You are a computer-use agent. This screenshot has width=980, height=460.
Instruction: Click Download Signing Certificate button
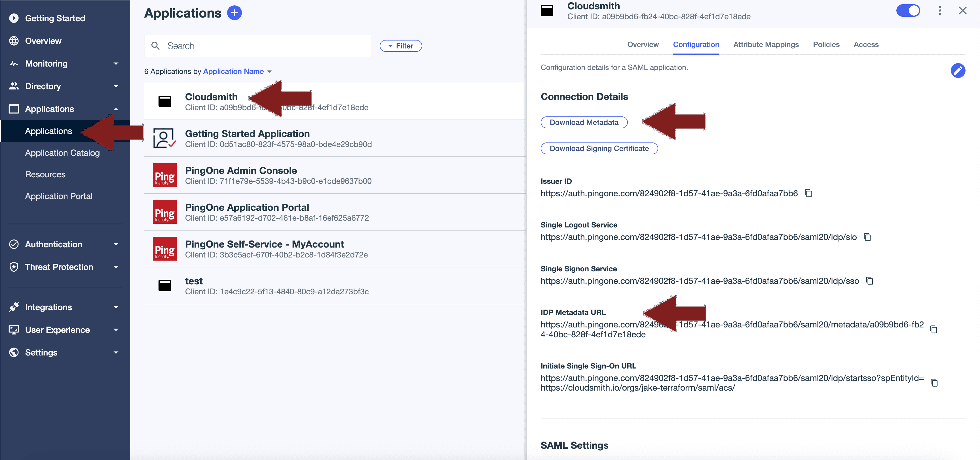tap(599, 149)
